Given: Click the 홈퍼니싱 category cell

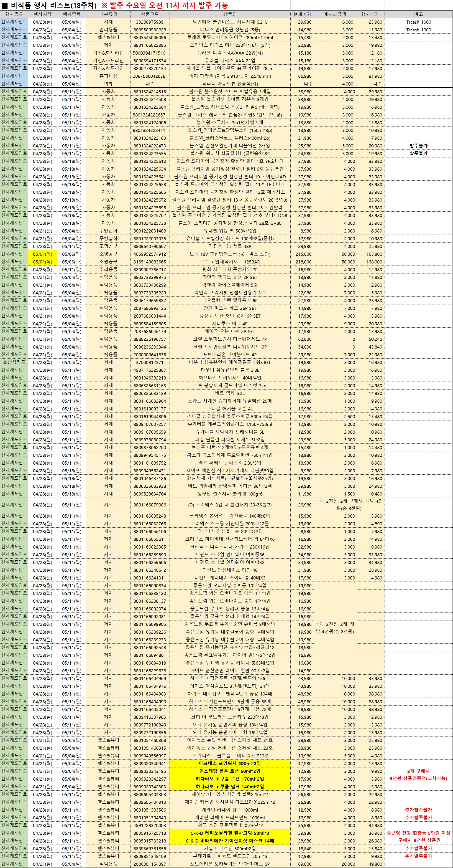Looking at the screenshot, I should (x=108, y=76).
